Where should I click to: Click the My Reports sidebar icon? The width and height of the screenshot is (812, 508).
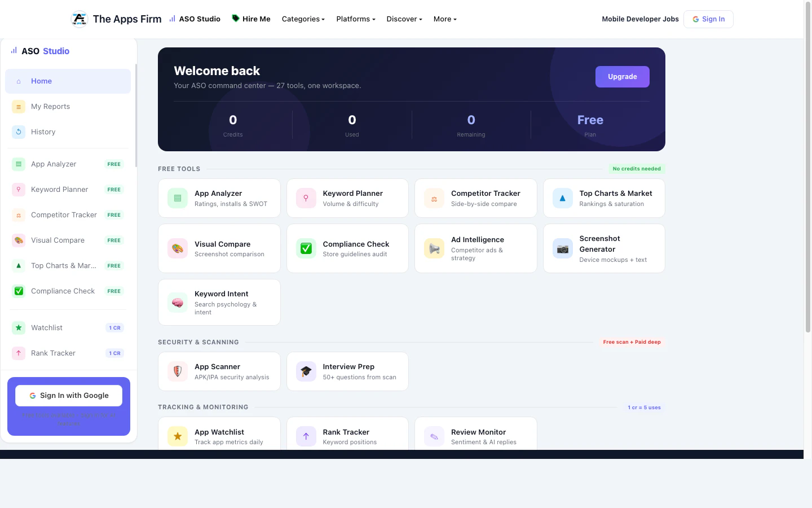pos(19,107)
